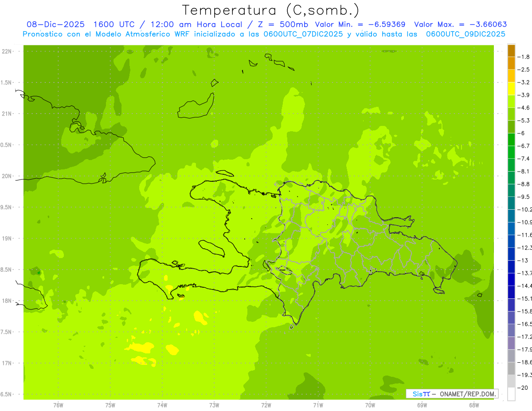The height and width of the screenshot is (411, 532).
Task: Click the -7.4 colorbar value
Action: pos(524,159)
